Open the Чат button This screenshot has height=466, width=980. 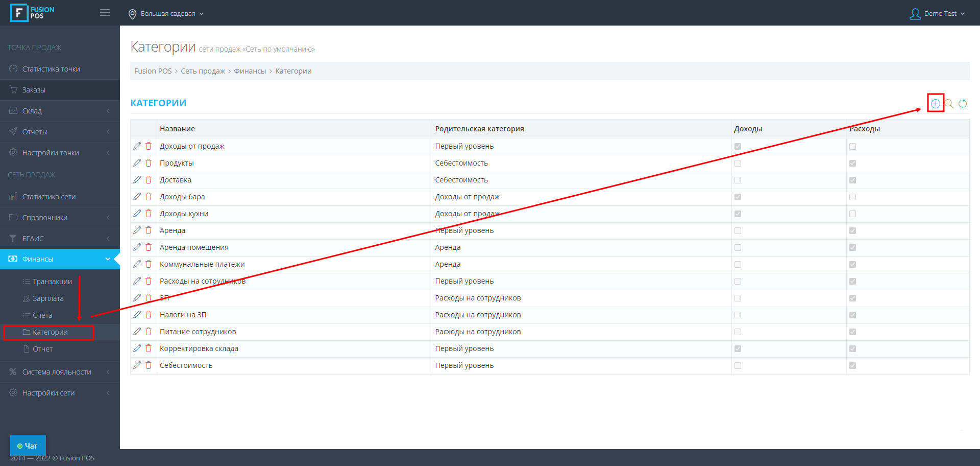(x=28, y=446)
